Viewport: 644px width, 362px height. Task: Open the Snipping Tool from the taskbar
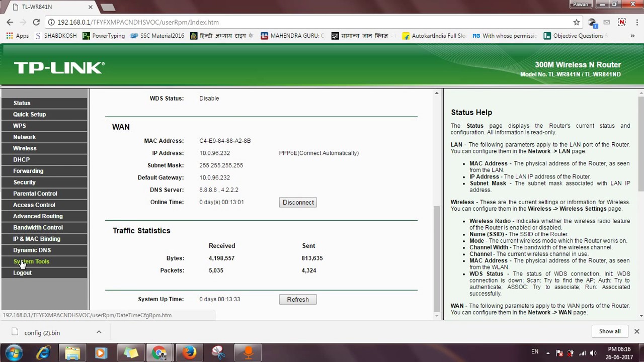pos(218,353)
